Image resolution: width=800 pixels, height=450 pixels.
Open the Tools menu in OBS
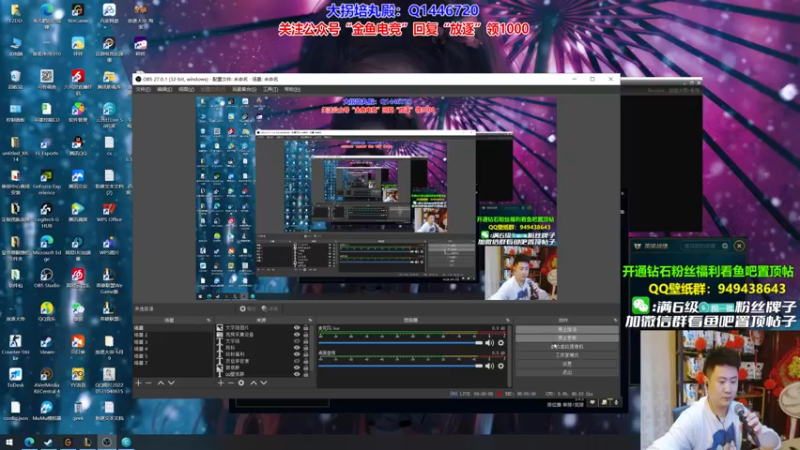coord(270,89)
